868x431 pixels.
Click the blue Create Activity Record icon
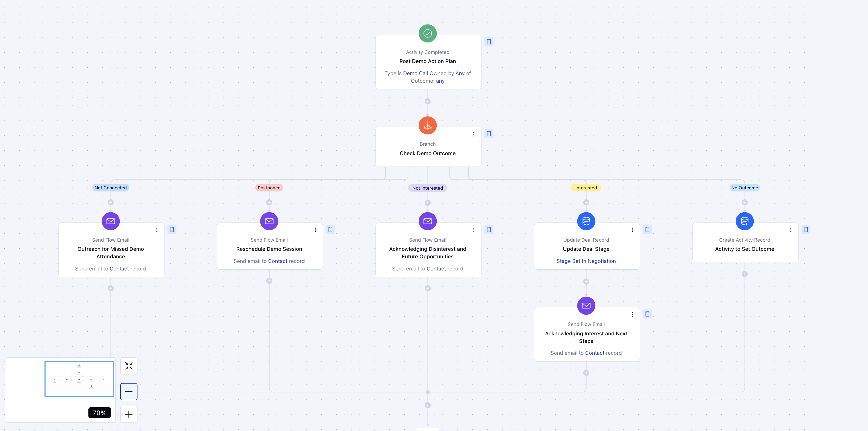(744, 221)
